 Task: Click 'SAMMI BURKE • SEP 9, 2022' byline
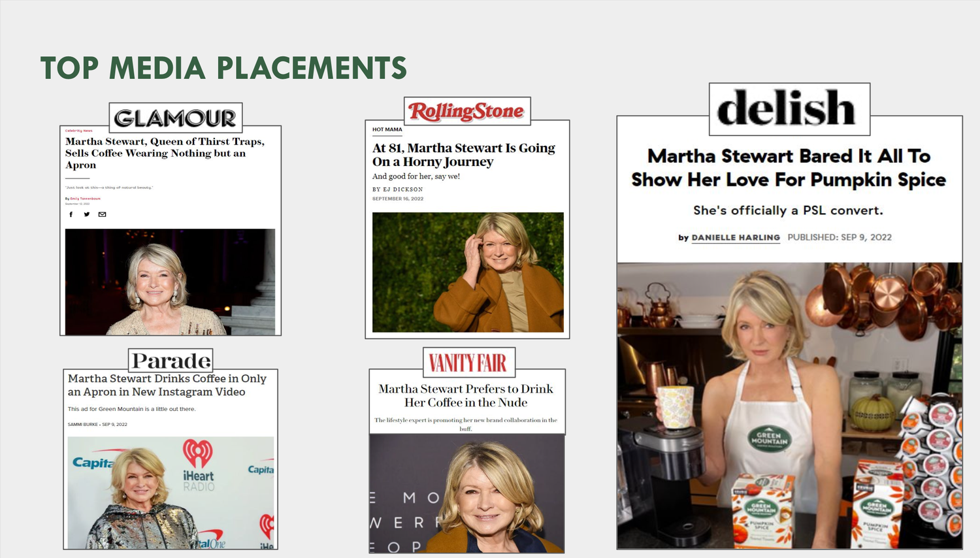pos(97,425)
